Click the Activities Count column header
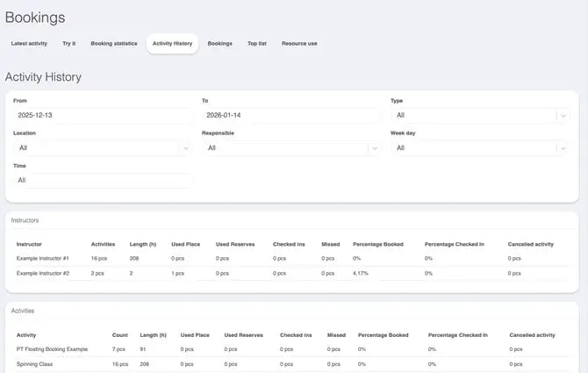588x373 pixels. click(120, 334)
